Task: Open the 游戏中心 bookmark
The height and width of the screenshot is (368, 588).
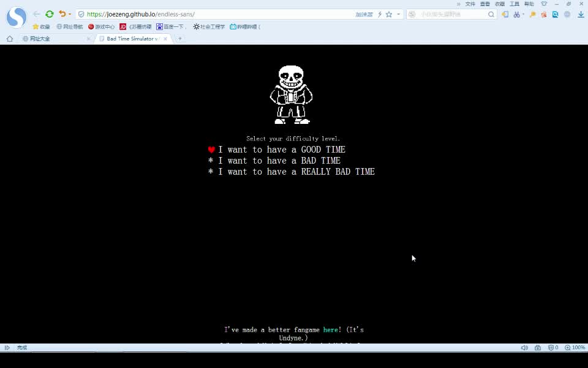Action: [x=101, y=26]
